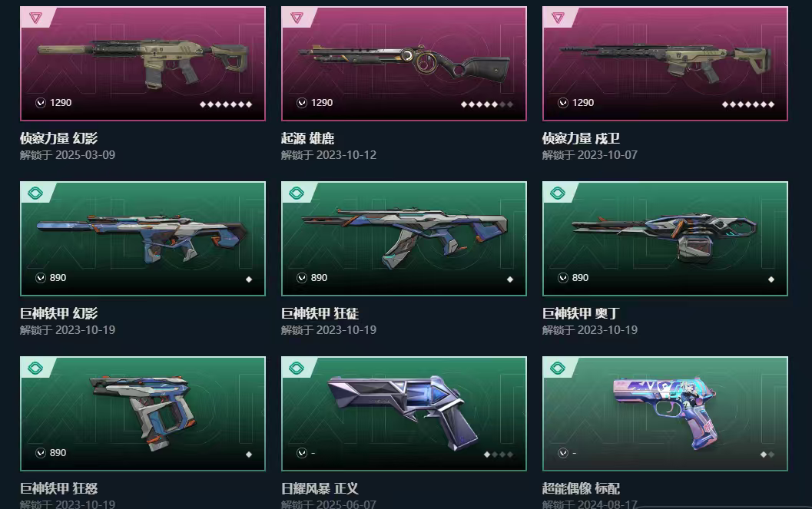Click the pink tier icon on 侦察力量 戍卫
Viewport: 812px width, 509px height.
[x=557, y=18]
